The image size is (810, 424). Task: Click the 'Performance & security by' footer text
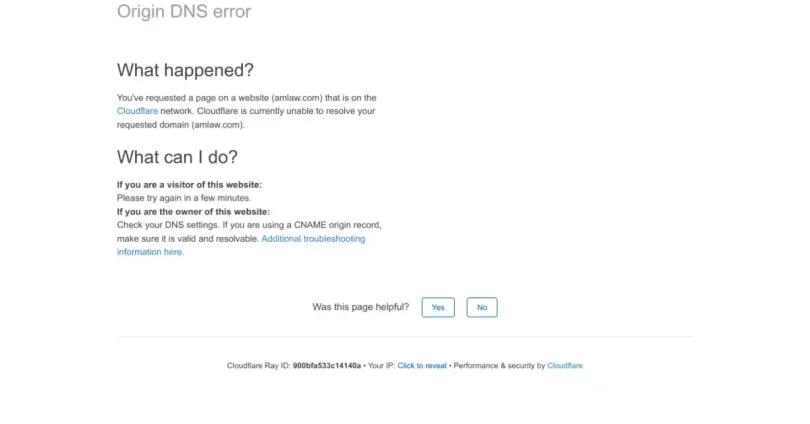click(x=499, y=366)
